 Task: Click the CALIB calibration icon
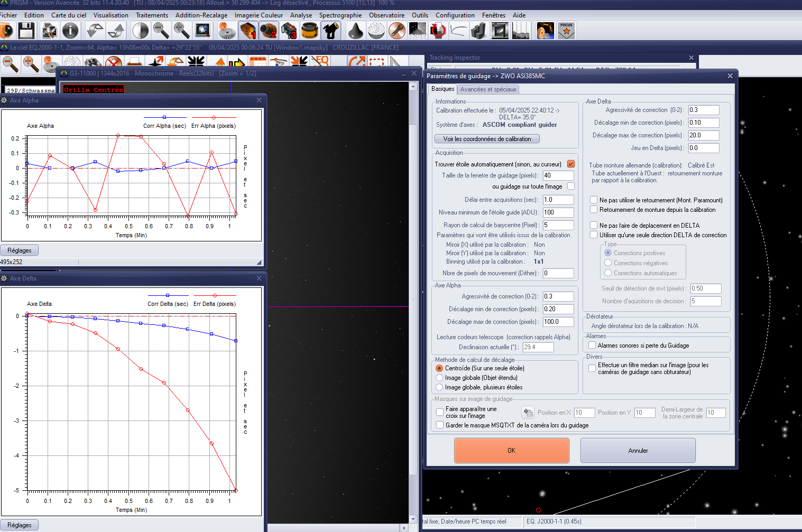(417, 31)
